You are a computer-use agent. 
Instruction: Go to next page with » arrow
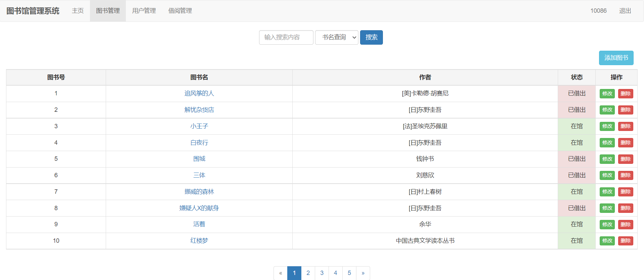(363, 273)
